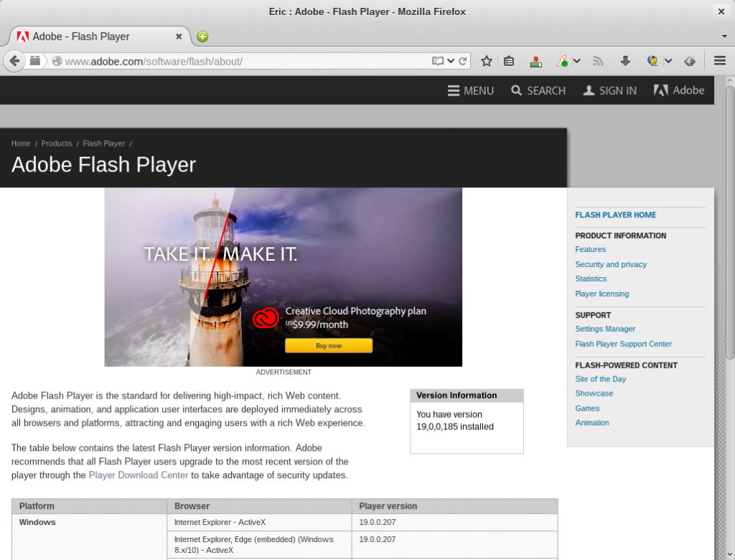Click the globe extension toolbar icon
Screen dimensions: 735x560
pos(652,61)
